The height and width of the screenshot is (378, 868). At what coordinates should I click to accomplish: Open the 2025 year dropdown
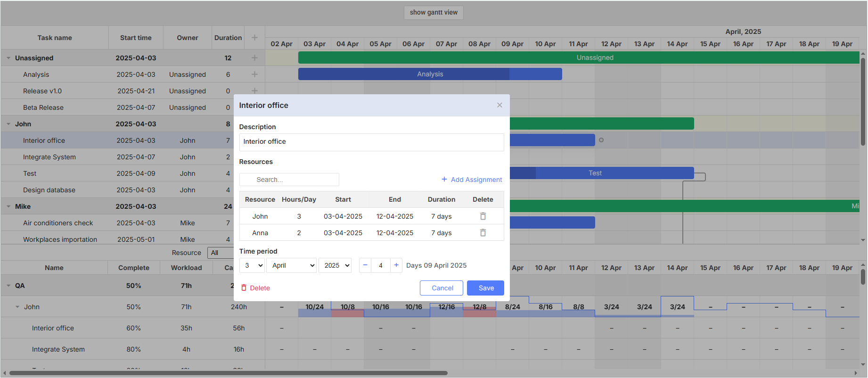click(x=335, y=265)
